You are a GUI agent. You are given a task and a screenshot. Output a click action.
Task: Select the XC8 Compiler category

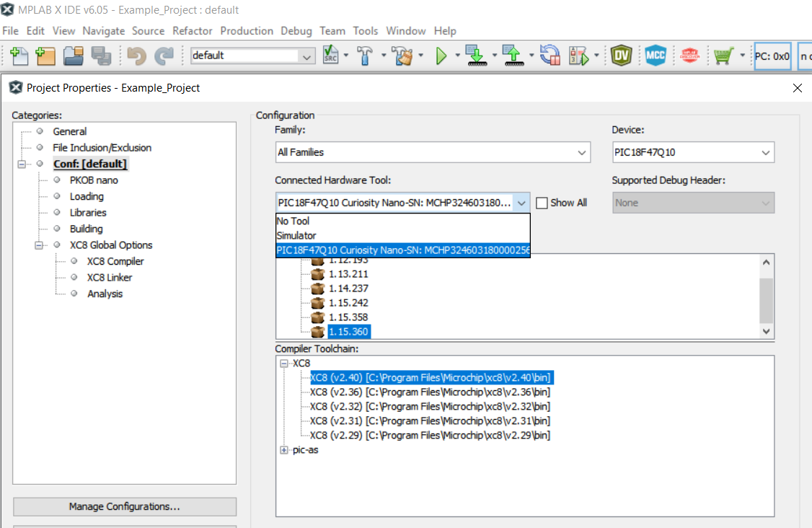[x=115, y=261]
